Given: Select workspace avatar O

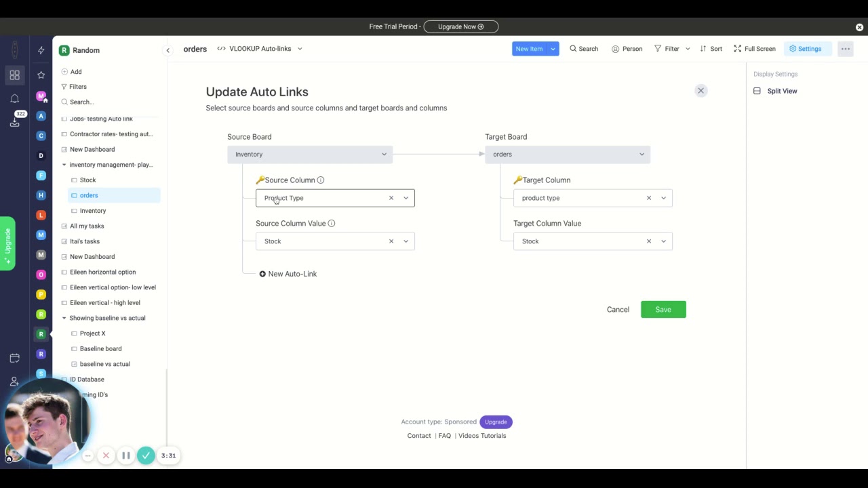Looking at the screenshot, I should (x=41, y=274).
